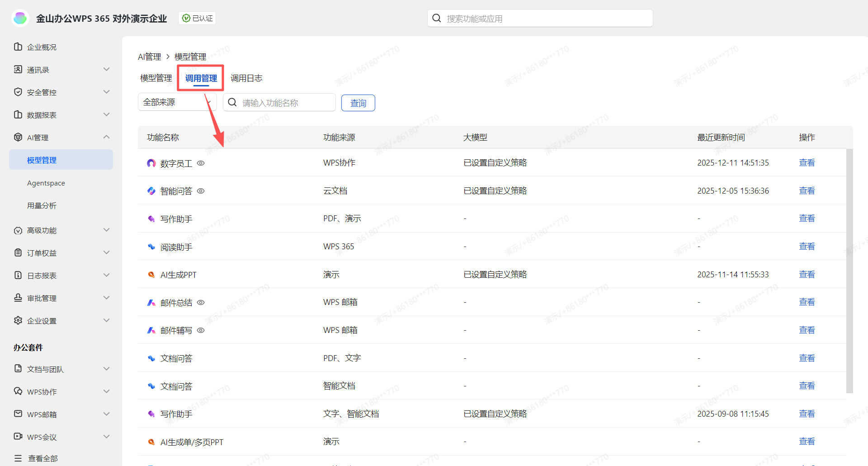Expand the 审批管理 menu chevron
The height and width of the screenshot is (466, 868).
point(107,298)
